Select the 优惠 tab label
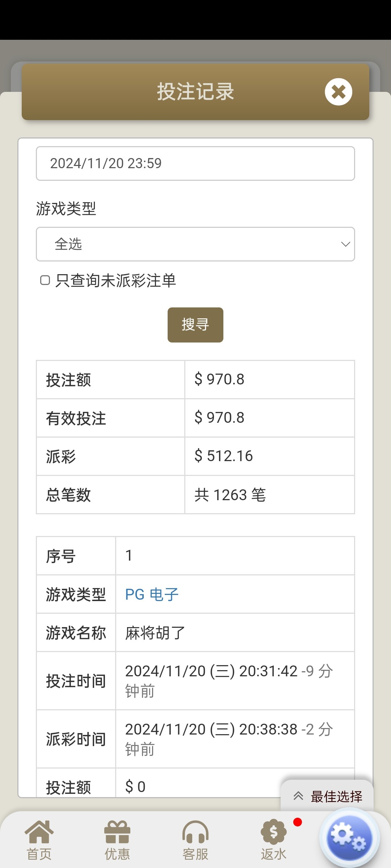391x868 pixels. pyautogui.click(x=117, y=854)
